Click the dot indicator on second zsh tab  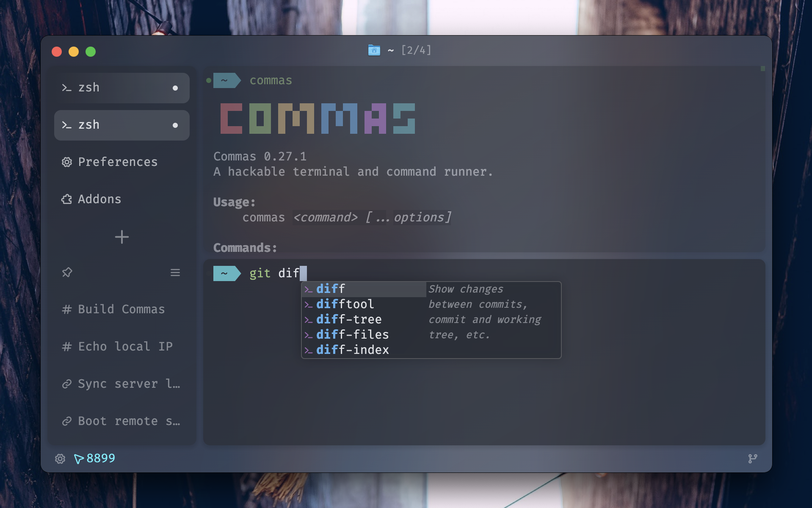pos(174,125)
